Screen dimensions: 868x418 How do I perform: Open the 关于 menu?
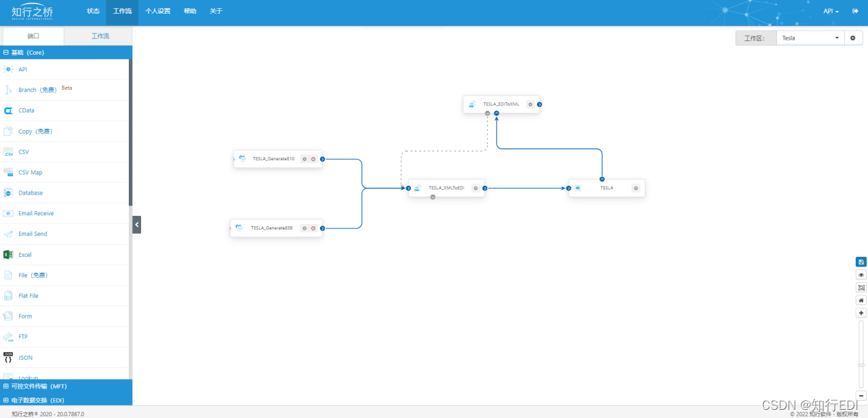216,12
